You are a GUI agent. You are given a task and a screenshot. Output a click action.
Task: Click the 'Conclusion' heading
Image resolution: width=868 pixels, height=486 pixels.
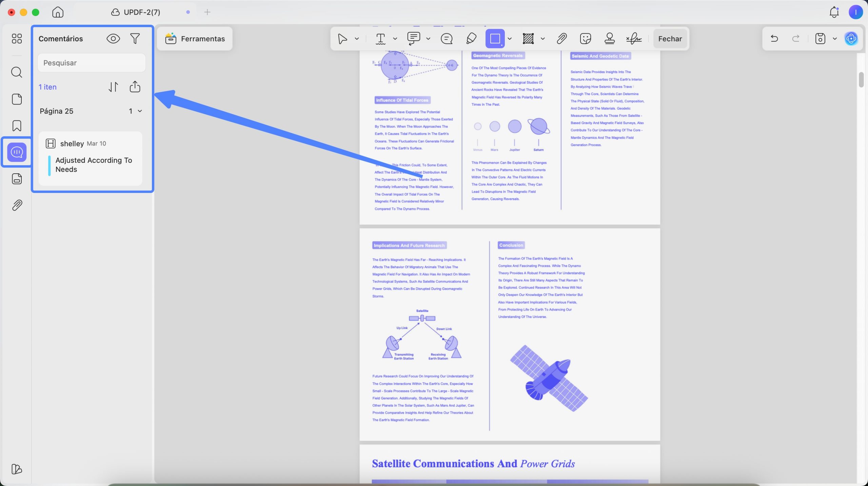coord(511,245)
